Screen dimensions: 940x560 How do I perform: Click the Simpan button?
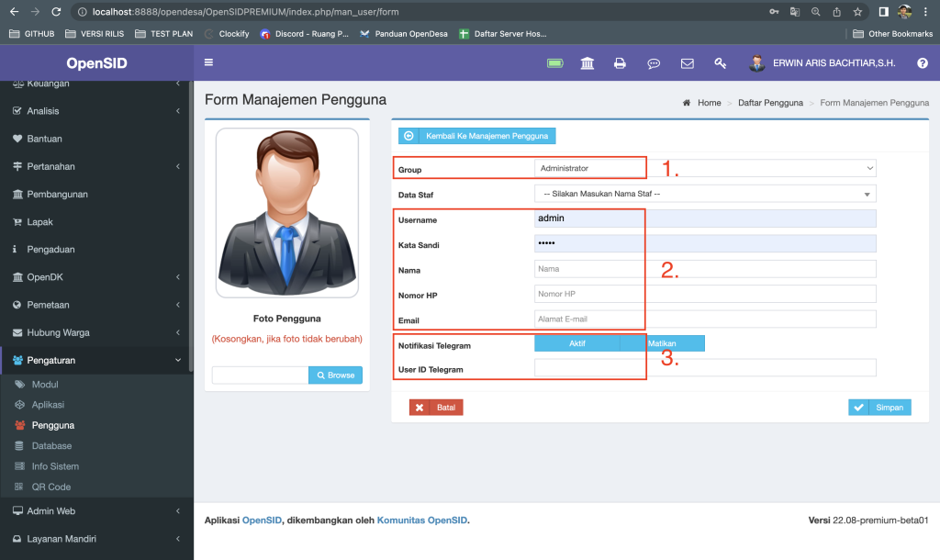point(879,408)
